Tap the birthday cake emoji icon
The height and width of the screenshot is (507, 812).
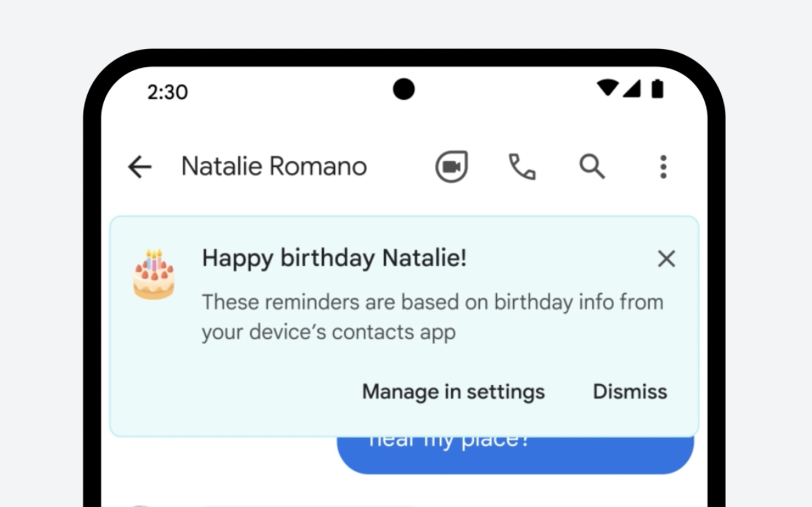coord(154,274)
